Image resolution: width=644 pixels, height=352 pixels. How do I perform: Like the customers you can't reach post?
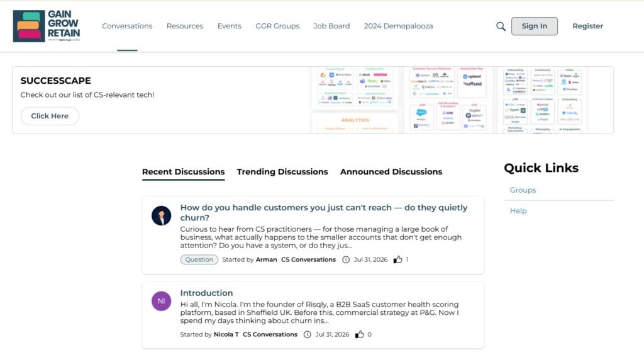point(397,259)
